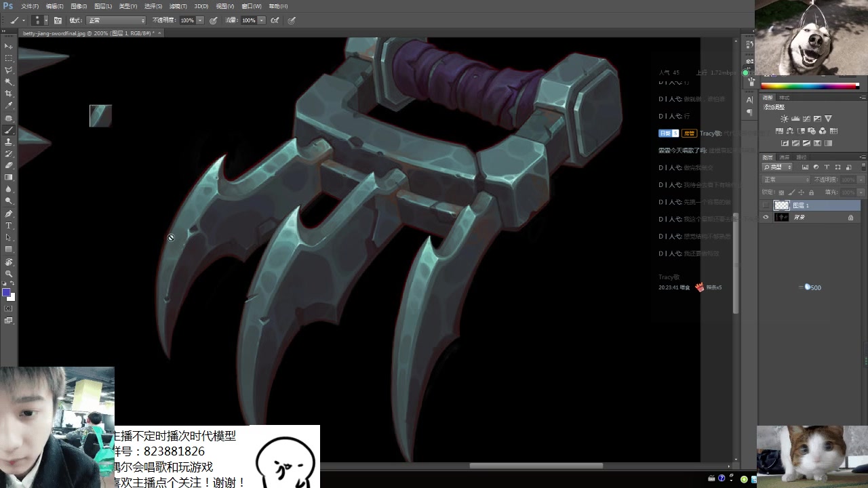Viewport: 868px width, 488px height.
Task: Add an Exposure adjustment
Action: click(817, 119)
